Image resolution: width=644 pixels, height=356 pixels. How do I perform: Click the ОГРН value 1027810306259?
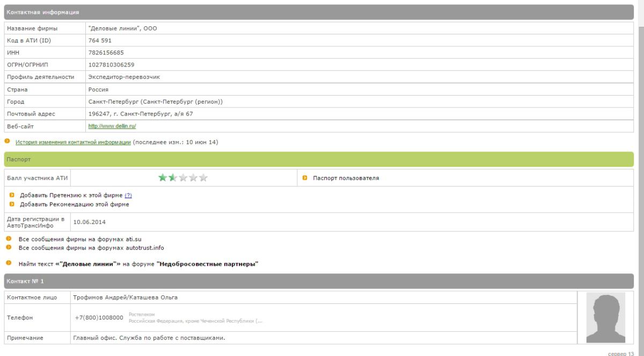[x=111, y=65]
